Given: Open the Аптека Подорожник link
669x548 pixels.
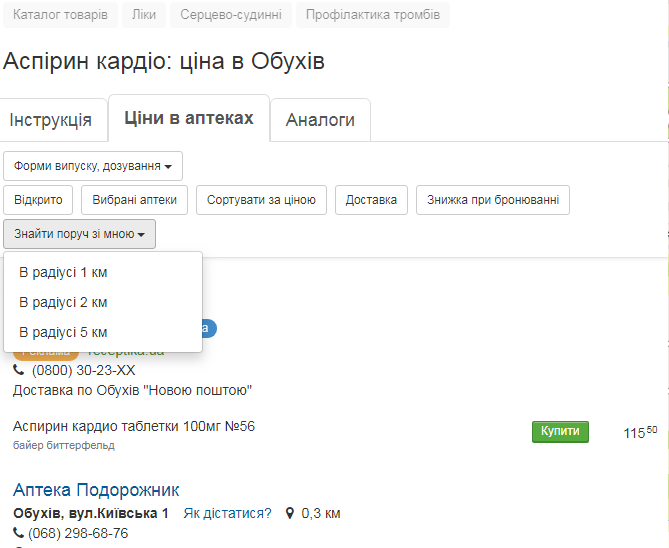Looking at the screenshot, I should tap(96, 490).
